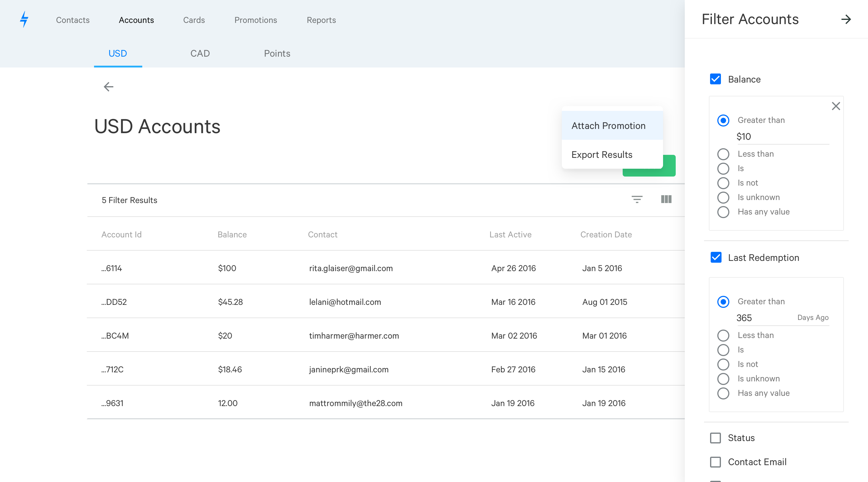This screenshot has width=868, height=482.
Task: Select Less than under Balance
Action: [x=723, y=154]
